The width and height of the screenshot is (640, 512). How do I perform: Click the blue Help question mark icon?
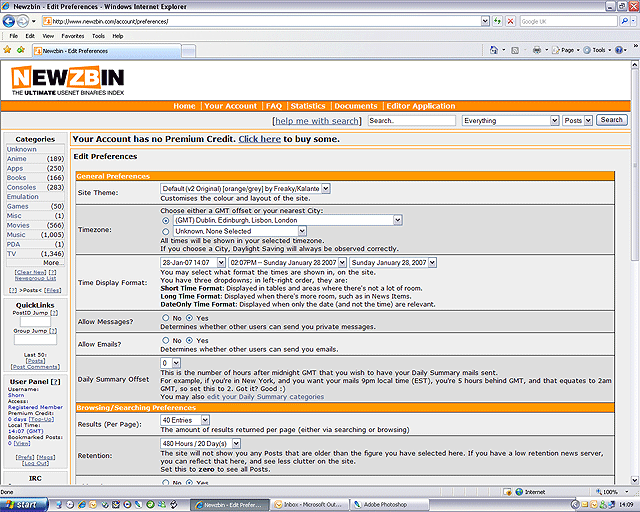coord(619,50)
